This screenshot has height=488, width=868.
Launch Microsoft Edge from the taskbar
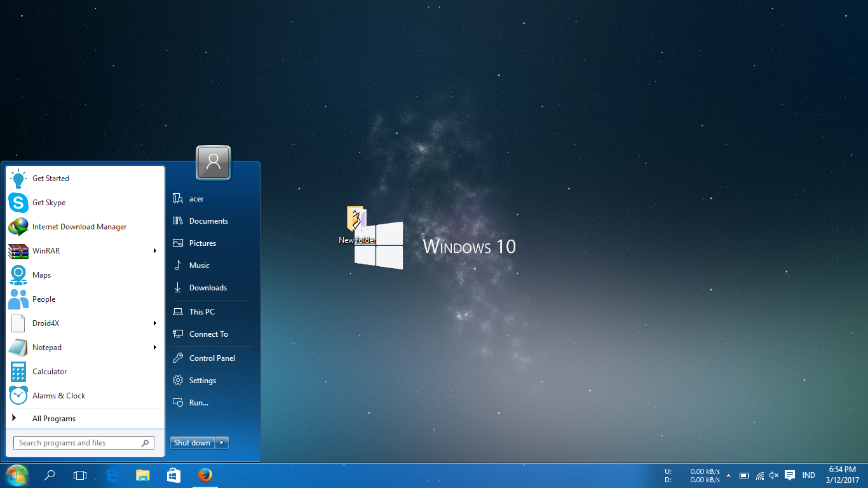pos(112,475)
